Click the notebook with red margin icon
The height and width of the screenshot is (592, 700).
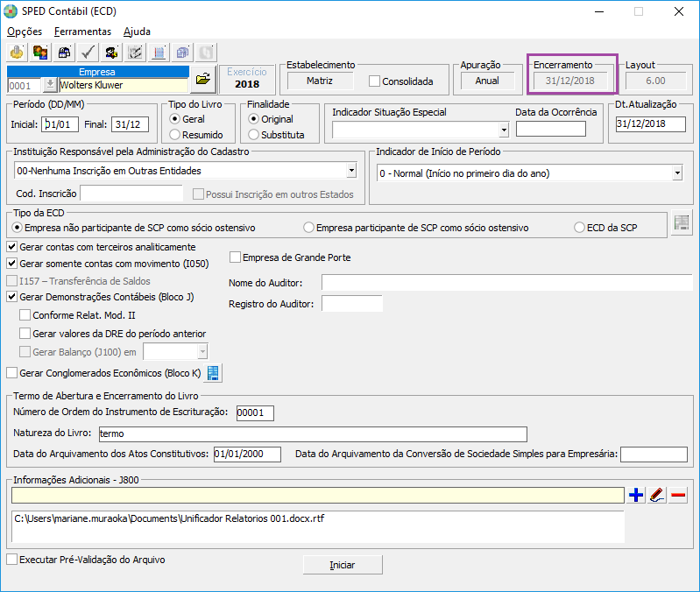[x=159, y=53]
